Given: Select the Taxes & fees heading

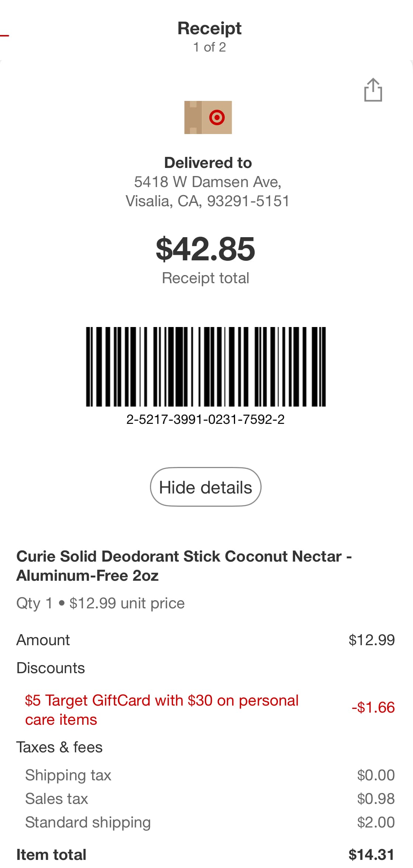Looking at the screenshot, I should pyautogui.click(x=59, y=747).
